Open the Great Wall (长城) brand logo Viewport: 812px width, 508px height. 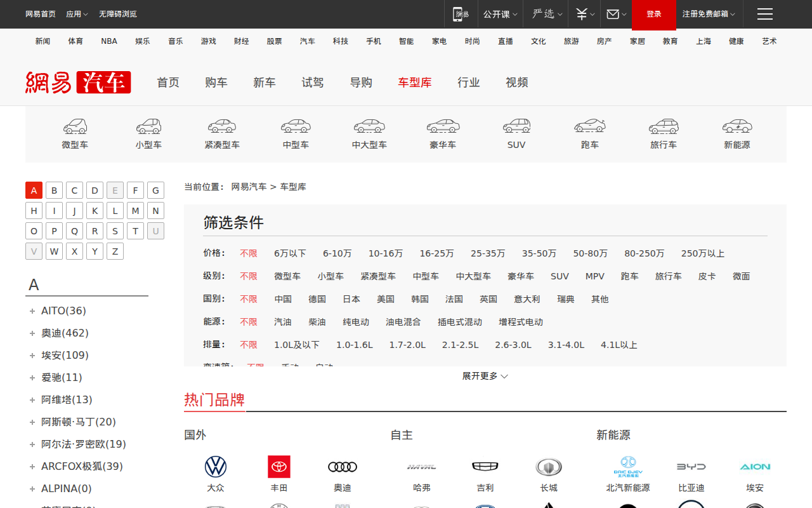549,467
